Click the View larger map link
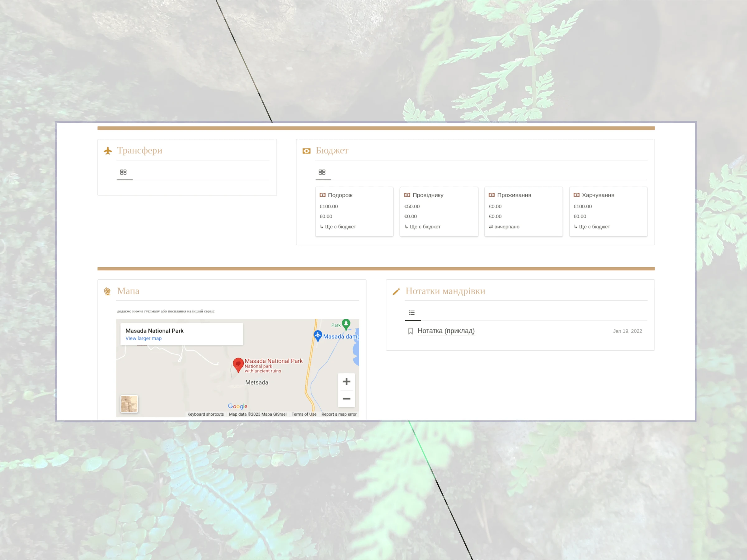Viewport: 747px width, 560px height. (143, 338)
